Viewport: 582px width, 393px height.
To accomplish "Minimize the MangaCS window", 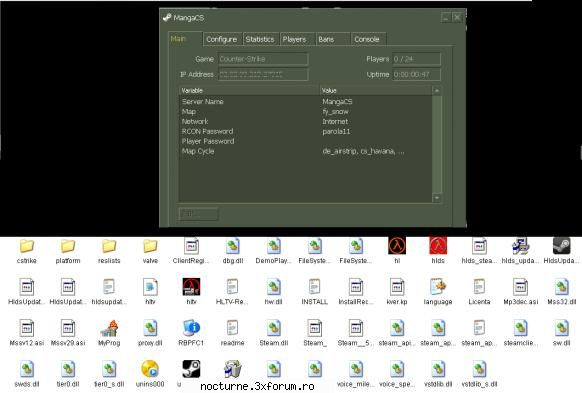I will tap(446, 17).
